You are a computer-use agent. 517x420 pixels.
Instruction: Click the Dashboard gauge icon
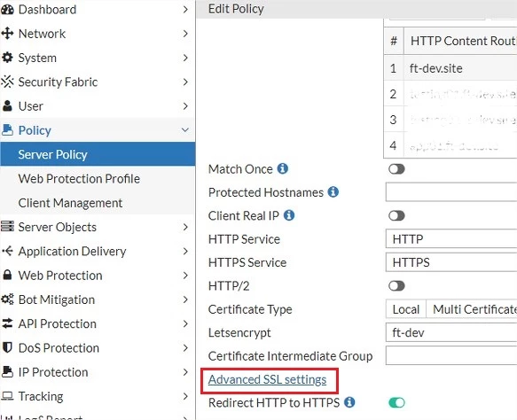coord(7,10)
